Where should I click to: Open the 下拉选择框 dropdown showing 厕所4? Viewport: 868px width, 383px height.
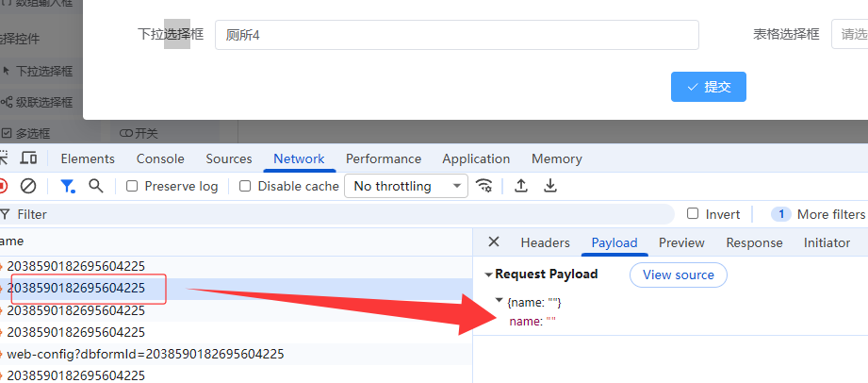click(x=456, y=35)
